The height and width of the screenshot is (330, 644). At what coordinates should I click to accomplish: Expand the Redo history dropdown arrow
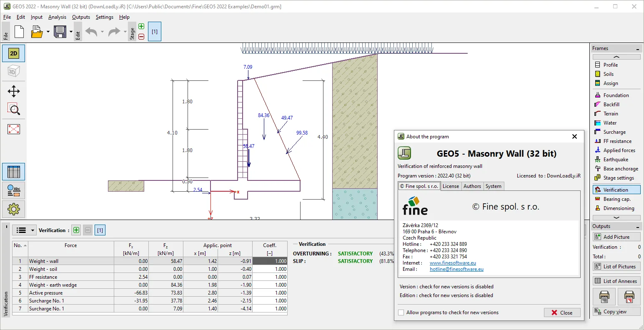click(125, 32)
